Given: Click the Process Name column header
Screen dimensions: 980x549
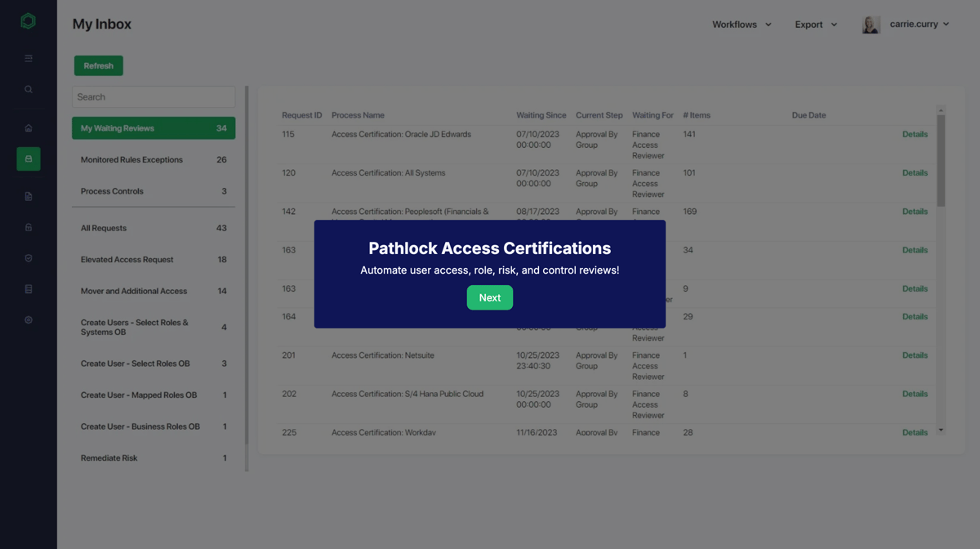Looking at the screenshot, I should point(358,115).
